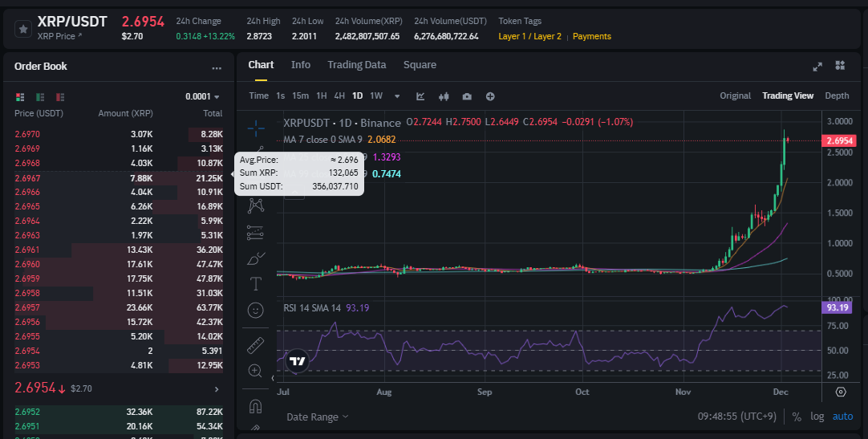Click the 09:48:55 (UTC+9) timezone display
Image resolution: width=868 pixels, height=439 pixels.
(736, 417)
